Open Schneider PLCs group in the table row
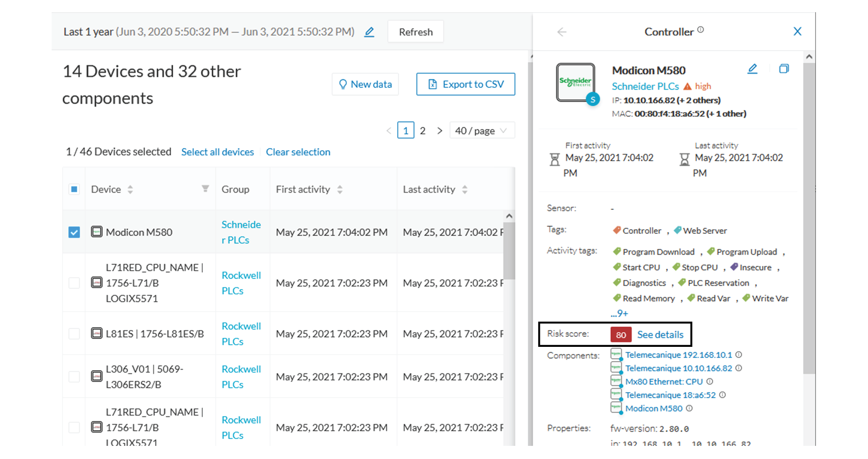 point(241,232)
